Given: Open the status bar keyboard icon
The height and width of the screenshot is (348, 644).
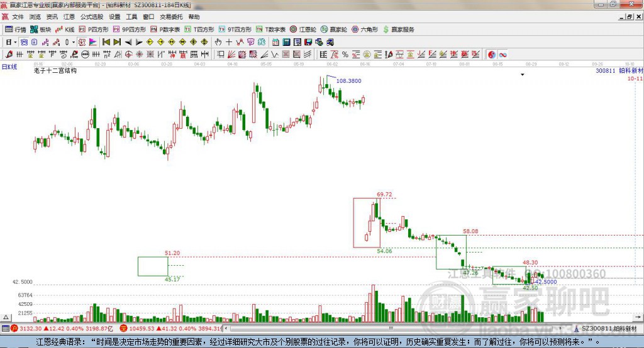Looking at the screenshot, I should point(5,329).
